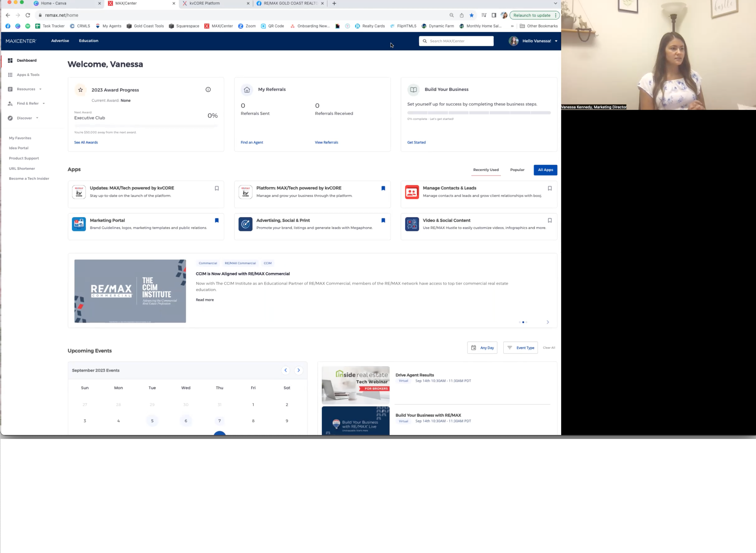
Task: Click the Discover compass icon
Action: click(x=10, y=118)
